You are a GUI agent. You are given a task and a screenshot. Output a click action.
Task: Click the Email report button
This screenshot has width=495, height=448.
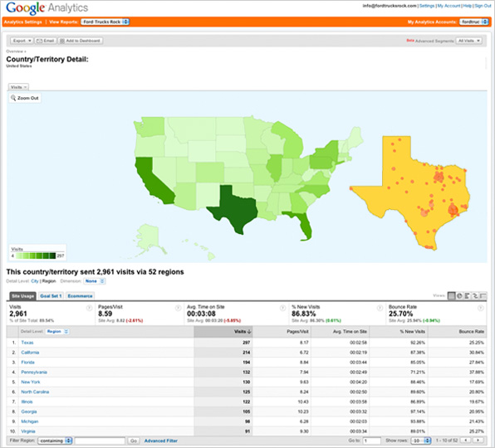46,41
